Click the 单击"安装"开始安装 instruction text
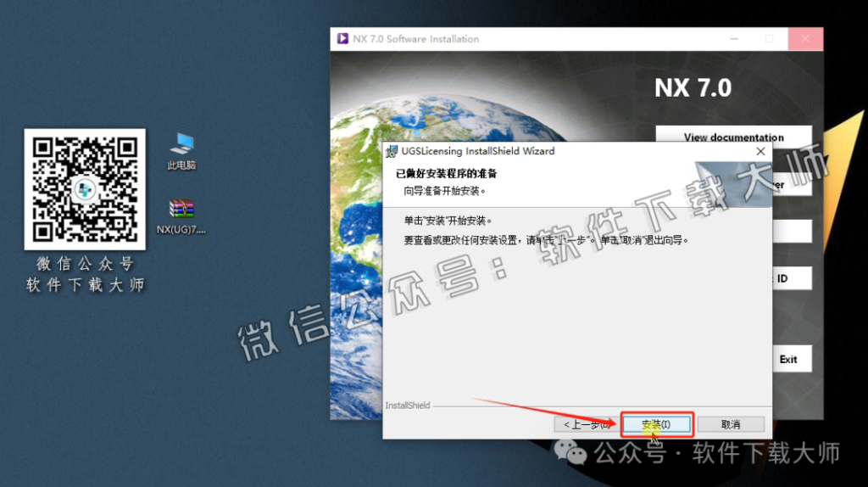Viewport: 868px width, 487px height. 448,221
